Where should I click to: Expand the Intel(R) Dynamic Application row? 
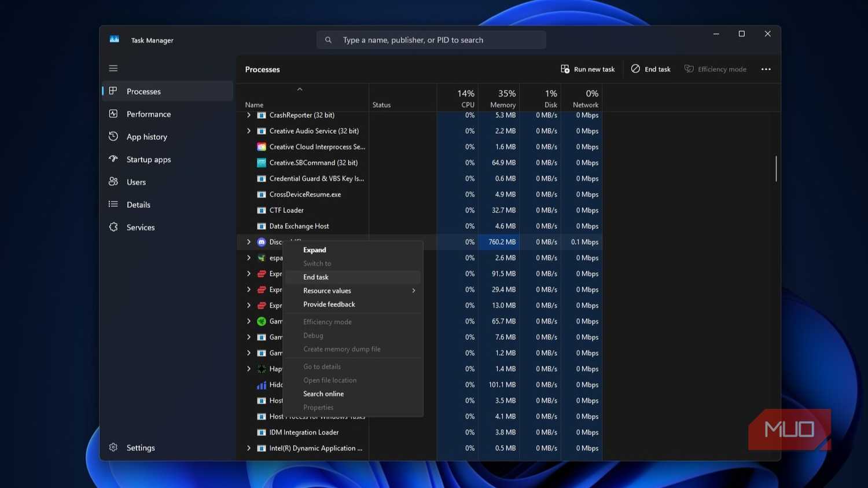coord(249,448)
